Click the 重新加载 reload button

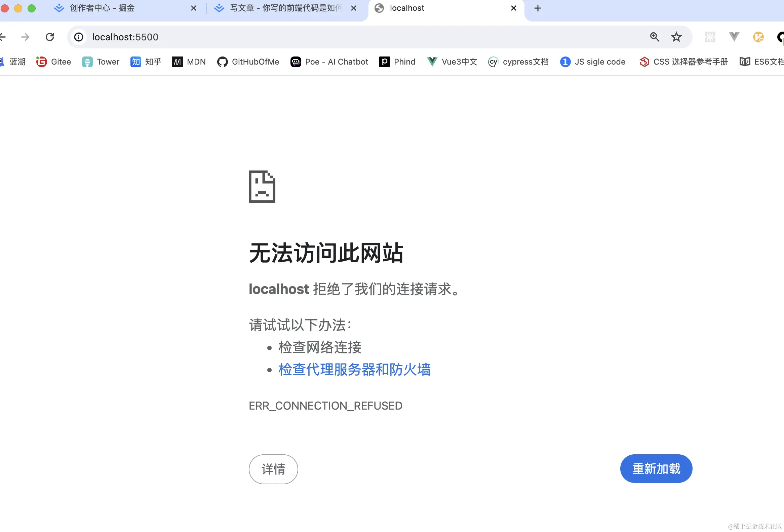[x=656, y=468]
